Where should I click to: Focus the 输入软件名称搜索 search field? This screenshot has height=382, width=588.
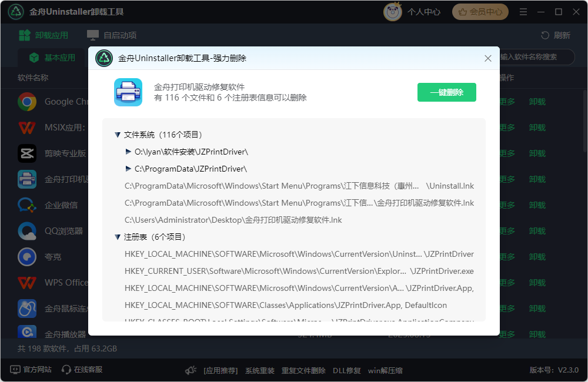point(536,57)
